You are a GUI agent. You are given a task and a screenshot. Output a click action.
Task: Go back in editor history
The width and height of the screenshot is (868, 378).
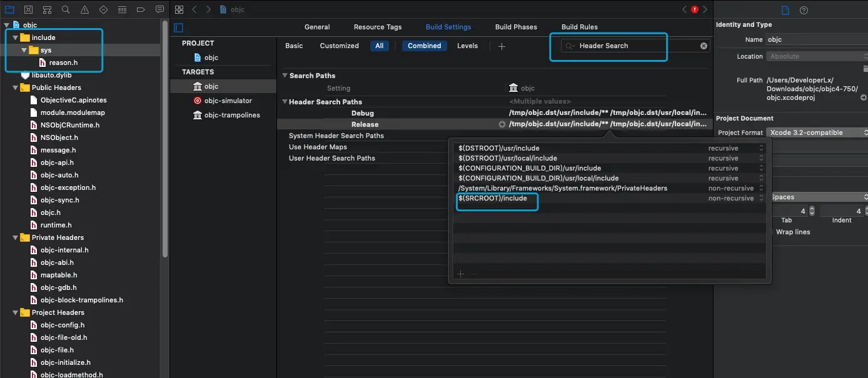[x=194, y=9]
